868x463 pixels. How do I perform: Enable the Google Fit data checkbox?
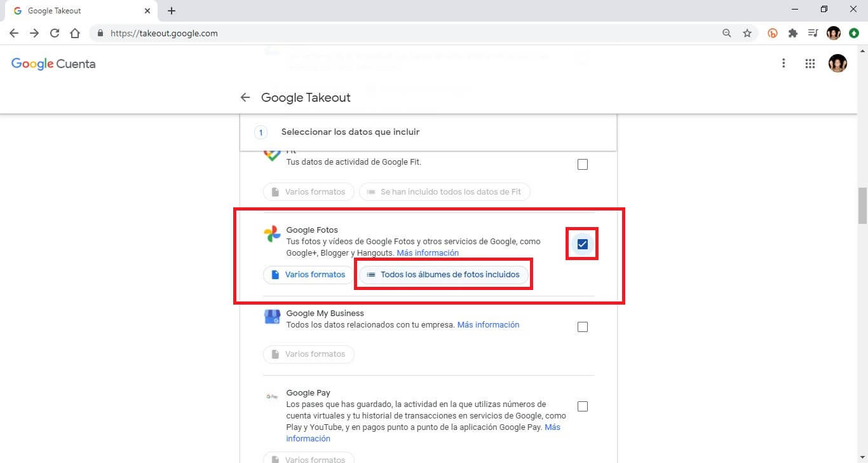point(583,165)
